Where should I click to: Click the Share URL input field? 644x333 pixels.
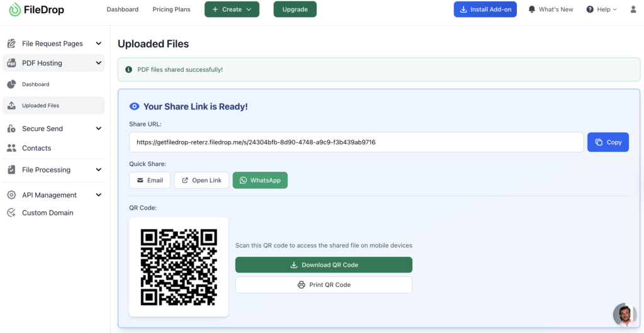(x=356, y=142)
